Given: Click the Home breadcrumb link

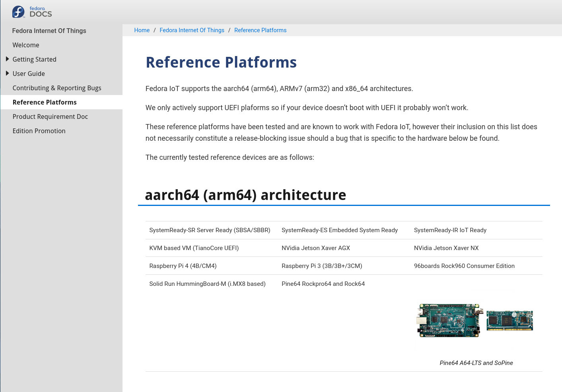Looking at the screenshot, I should tap(142, 30).
